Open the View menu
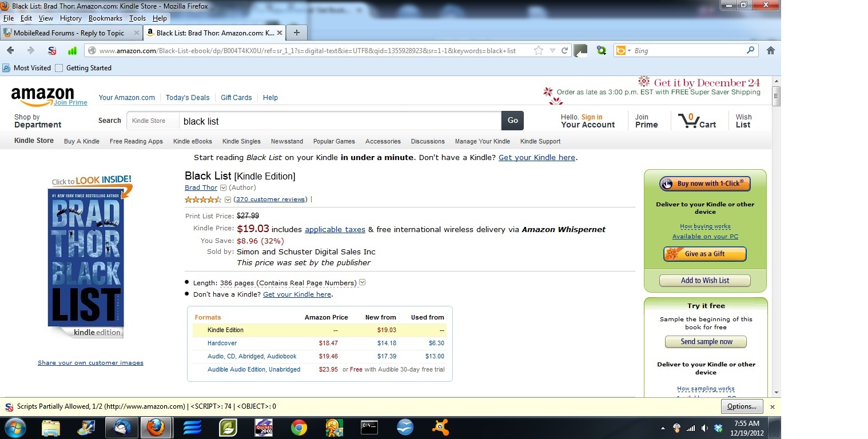Image resolution: width=868 pixels, height=439 pixels. 46,18
